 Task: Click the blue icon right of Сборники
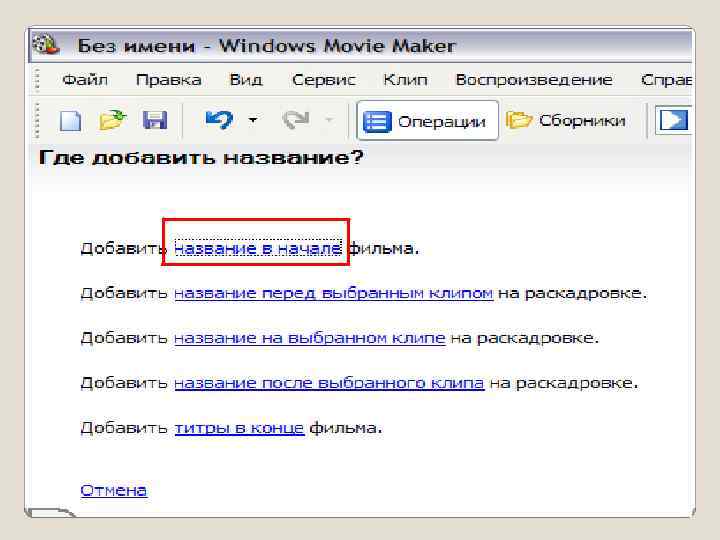point(673,121)
